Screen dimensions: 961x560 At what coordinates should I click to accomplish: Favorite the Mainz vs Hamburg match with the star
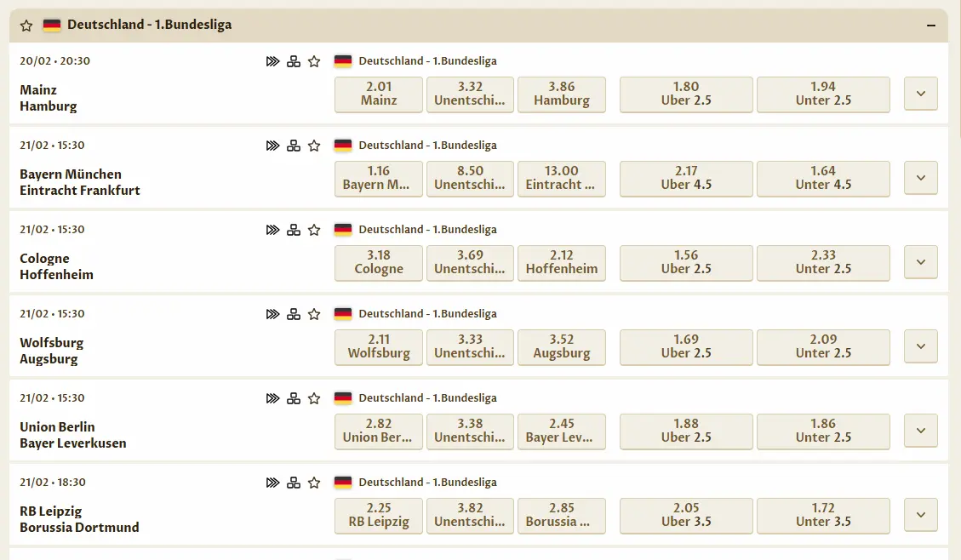coord(313,60)
